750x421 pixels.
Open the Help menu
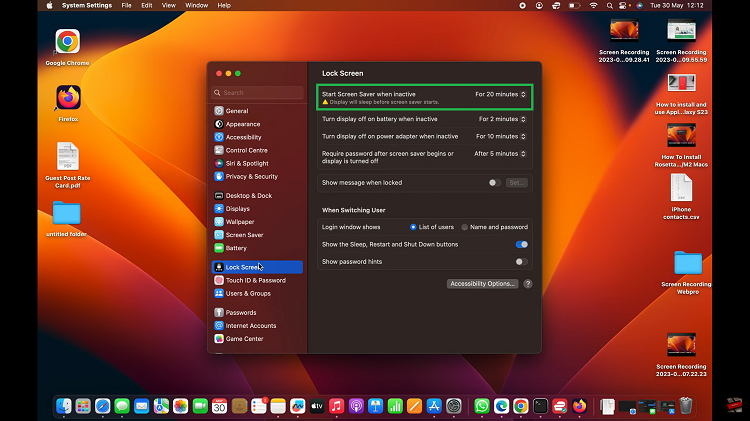tap(224, 6)
